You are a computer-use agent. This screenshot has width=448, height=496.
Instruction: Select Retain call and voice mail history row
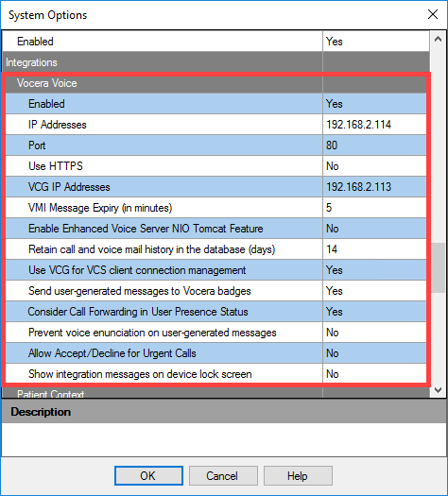(x=152, y=249)
